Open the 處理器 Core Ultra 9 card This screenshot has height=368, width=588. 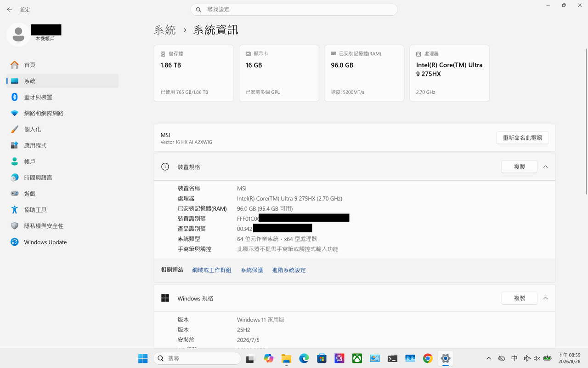pos(449,73)
